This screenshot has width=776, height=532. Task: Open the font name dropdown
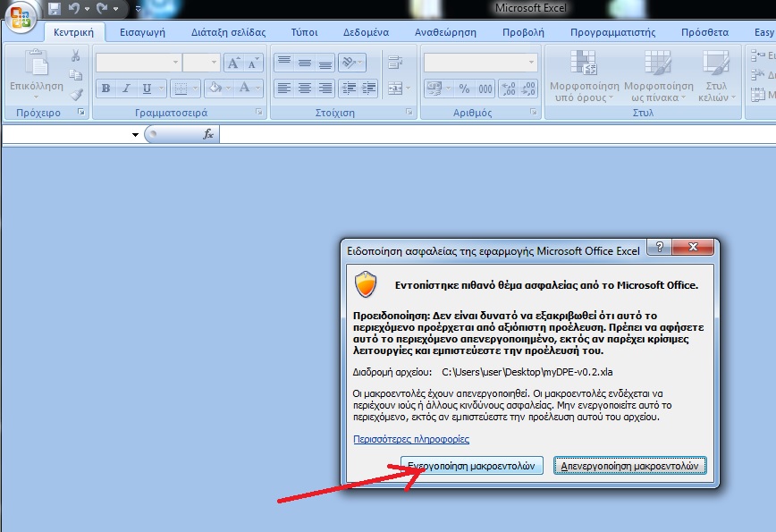(173, 63)
